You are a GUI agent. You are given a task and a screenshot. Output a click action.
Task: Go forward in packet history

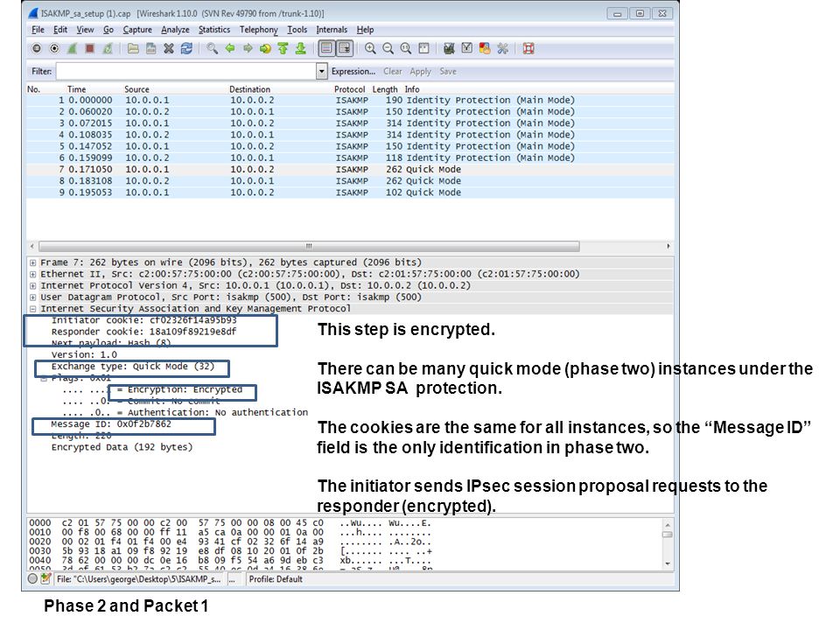(x=248, y=49)
